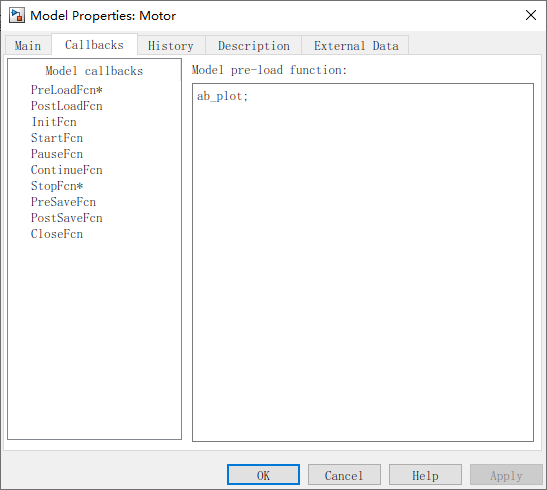Click the Simulink model icon in title bar
The height and width of the screenshot is (490, 547).
(x=17, y=16)
